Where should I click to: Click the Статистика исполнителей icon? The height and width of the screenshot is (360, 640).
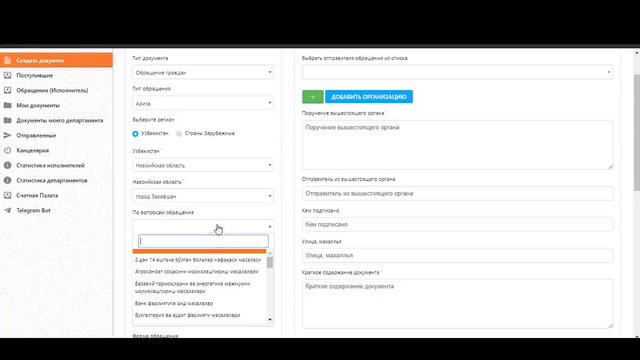(x=7, y=165)
